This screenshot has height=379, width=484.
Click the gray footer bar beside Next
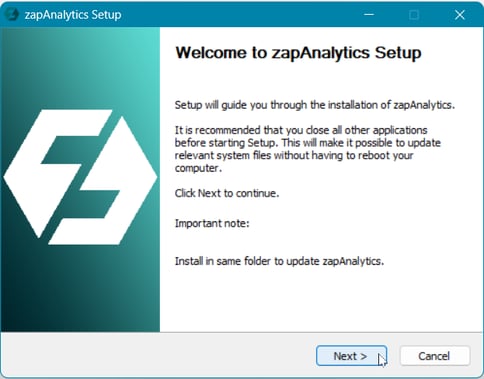click(157, 355)
